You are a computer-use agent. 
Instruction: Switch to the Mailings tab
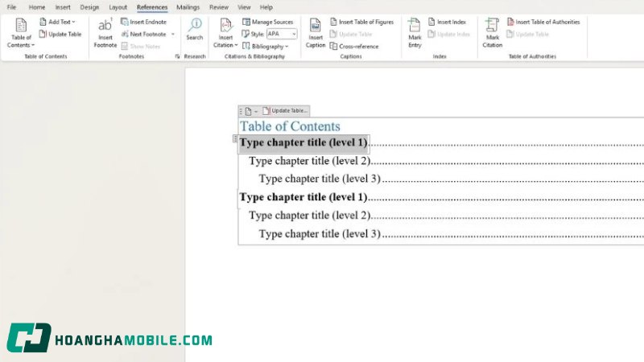188,7
